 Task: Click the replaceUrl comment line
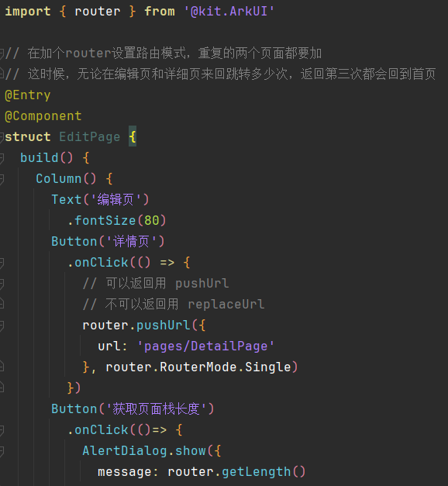pos(174,304)
